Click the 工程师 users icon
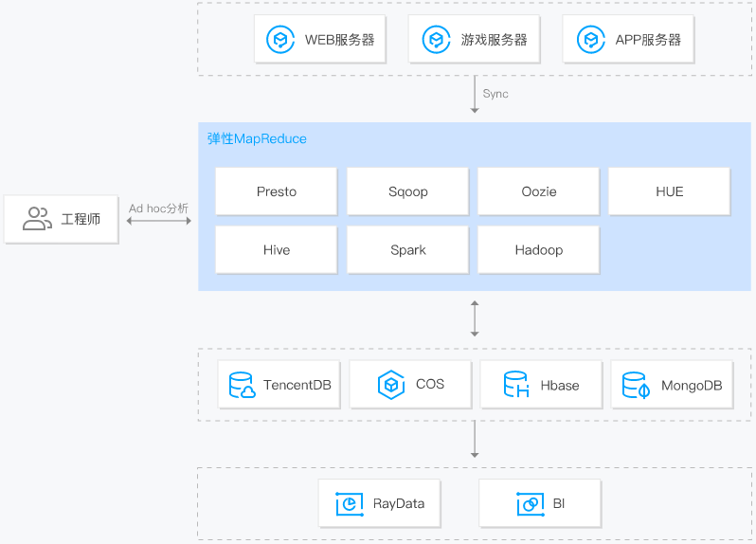756x544 pixels. click(x=37, y=219)
